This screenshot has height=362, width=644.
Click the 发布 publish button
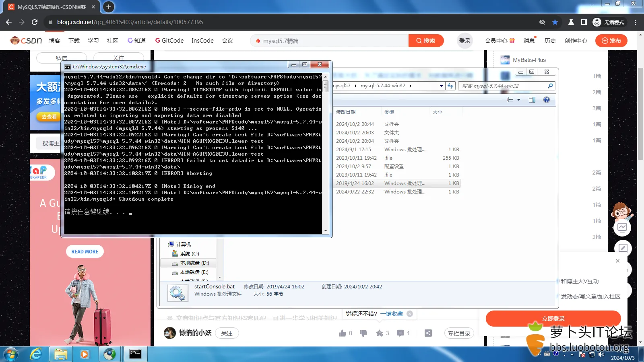coord(611,41)
